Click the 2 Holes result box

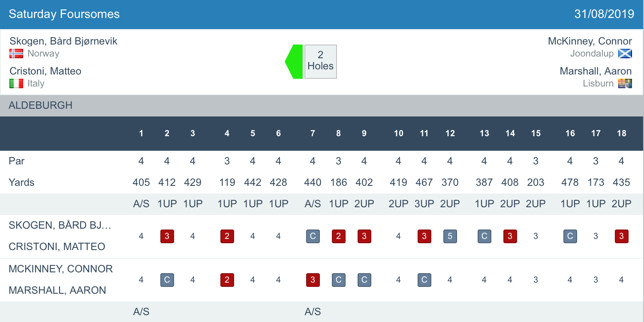click(320, 62)
